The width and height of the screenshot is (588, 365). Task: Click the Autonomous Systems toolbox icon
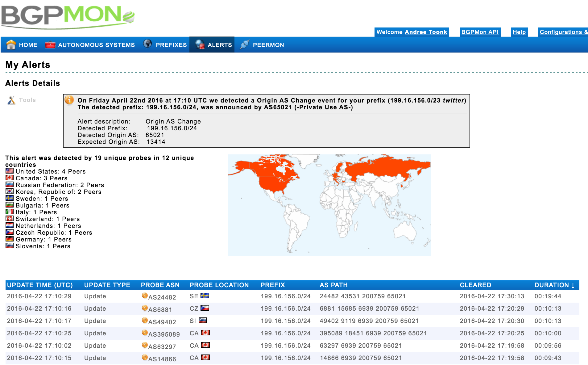tap(50, 45)
